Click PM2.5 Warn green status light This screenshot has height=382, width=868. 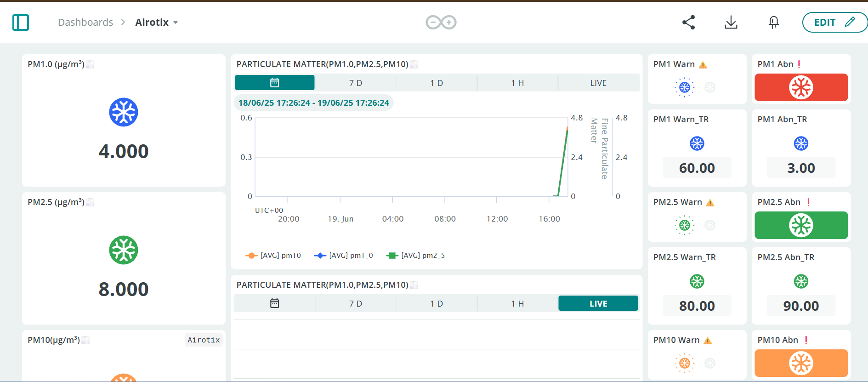pos(685,225)
